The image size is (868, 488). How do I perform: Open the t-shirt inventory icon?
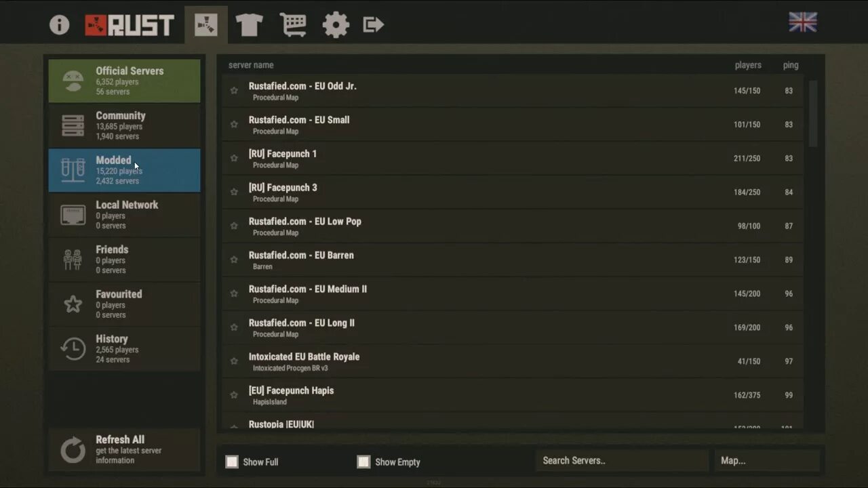(x=249, y=25)
